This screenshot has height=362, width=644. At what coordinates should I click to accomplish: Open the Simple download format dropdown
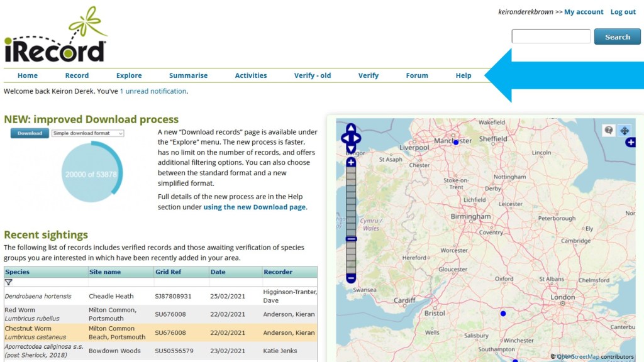click(87, 133)
